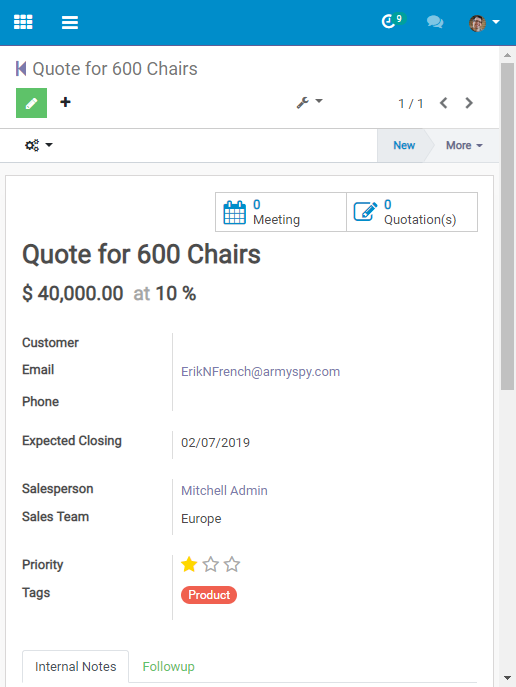Screen dimensions: 516x687
Task: Go to the next record arrow
Action: 469,103
